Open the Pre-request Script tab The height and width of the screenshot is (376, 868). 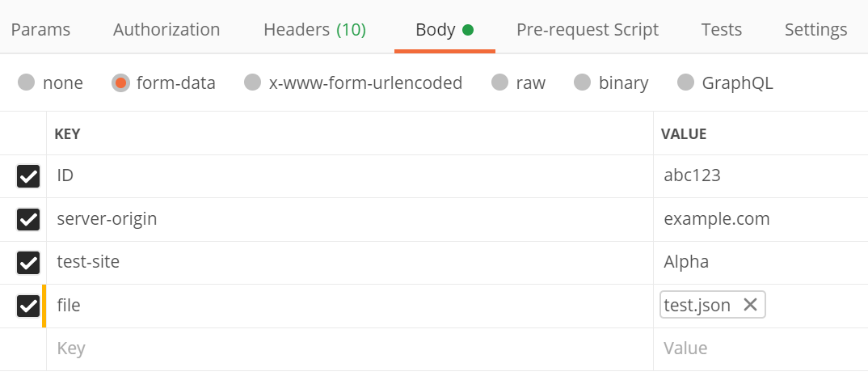point(588,30)
